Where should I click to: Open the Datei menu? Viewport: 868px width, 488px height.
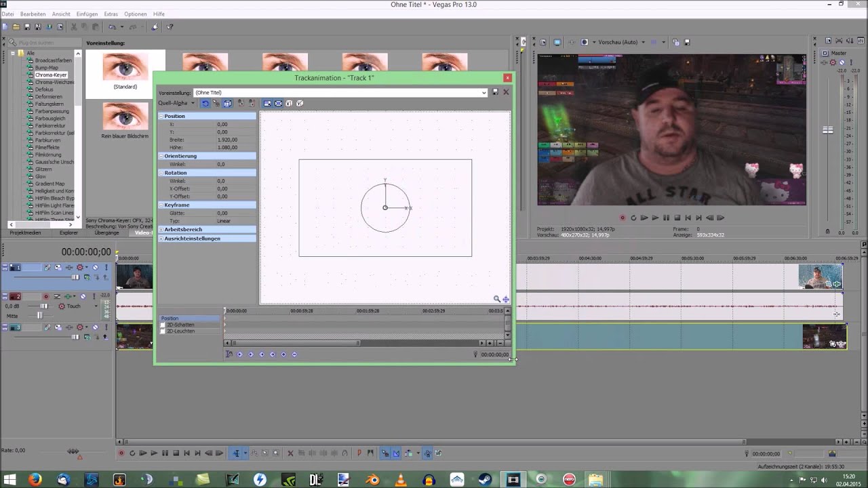pyautogui.click(x=7, y=14)
